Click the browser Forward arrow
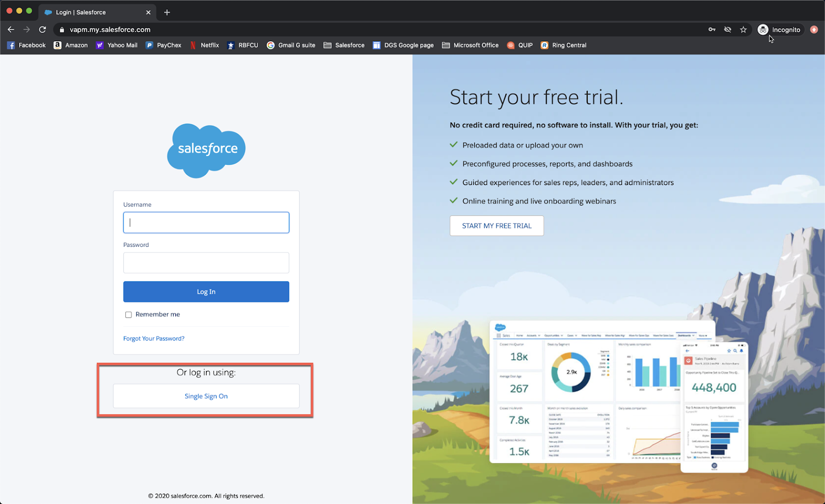This screenshot has height=504, width=825. (x=27, y=29)
